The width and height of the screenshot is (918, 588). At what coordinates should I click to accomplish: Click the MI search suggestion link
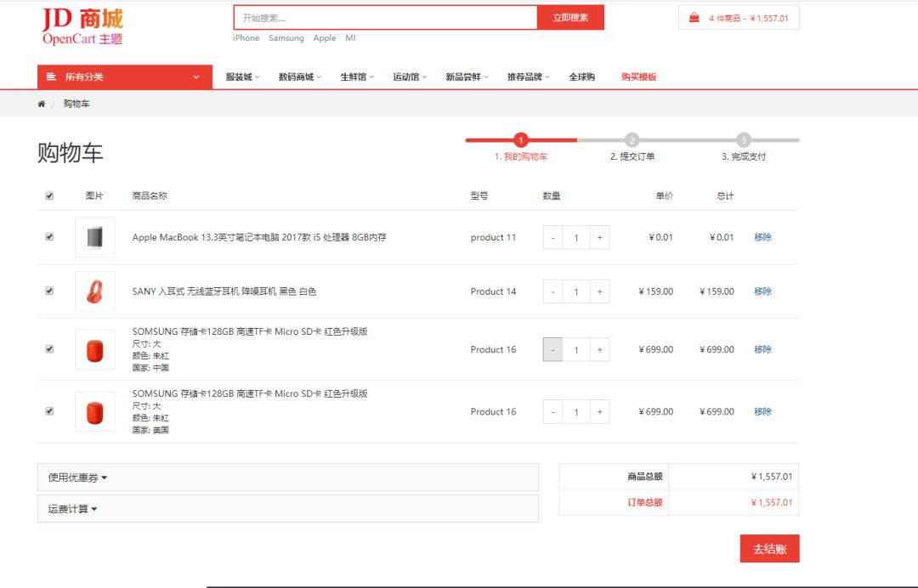(x=350, y=38)
